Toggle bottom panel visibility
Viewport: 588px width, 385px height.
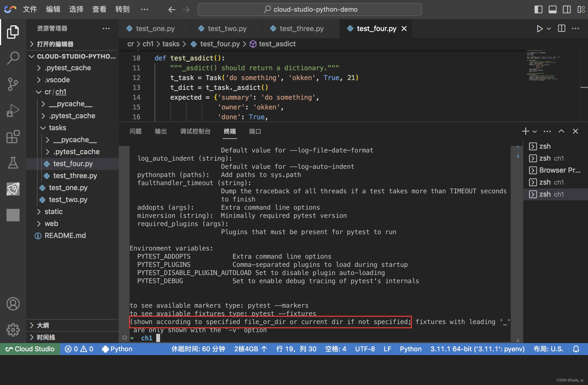click(x=552, y=10)
